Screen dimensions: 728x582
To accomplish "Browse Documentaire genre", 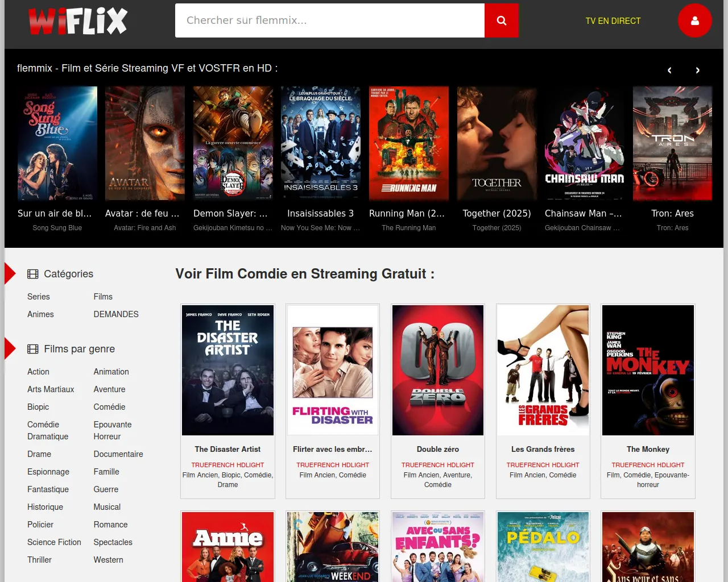I will click(x=118, y=454).
